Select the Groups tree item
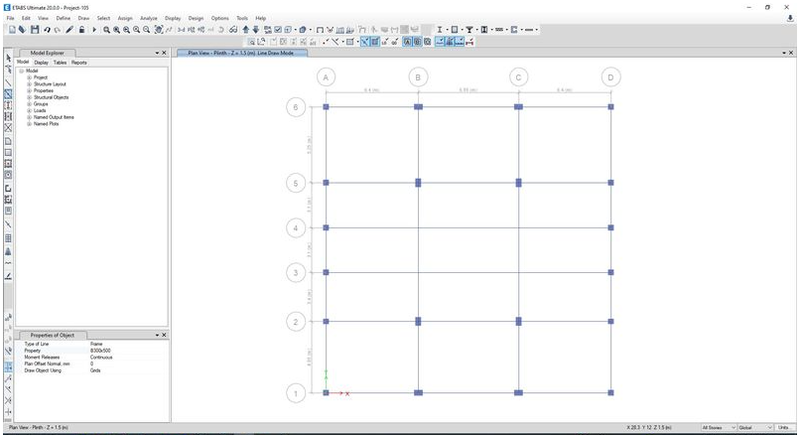The height and width of the screenshot is (435, 800). pos(41,104)
